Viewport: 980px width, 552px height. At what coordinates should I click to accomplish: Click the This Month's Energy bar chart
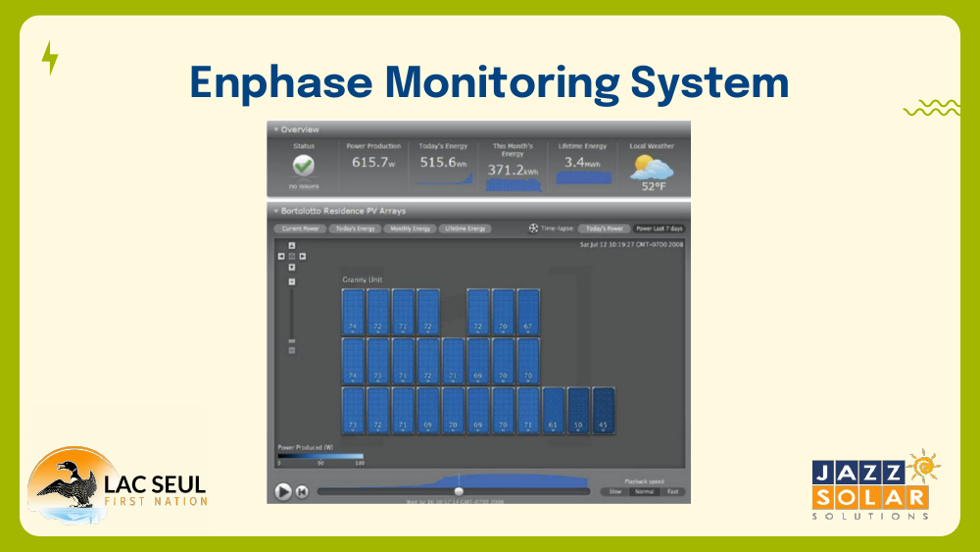pos(514,185)
